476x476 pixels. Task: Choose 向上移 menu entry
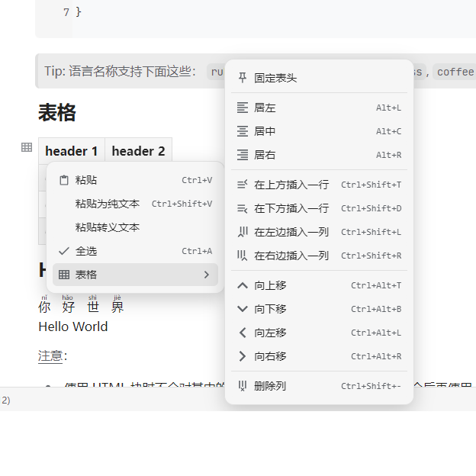click(319, 285)
